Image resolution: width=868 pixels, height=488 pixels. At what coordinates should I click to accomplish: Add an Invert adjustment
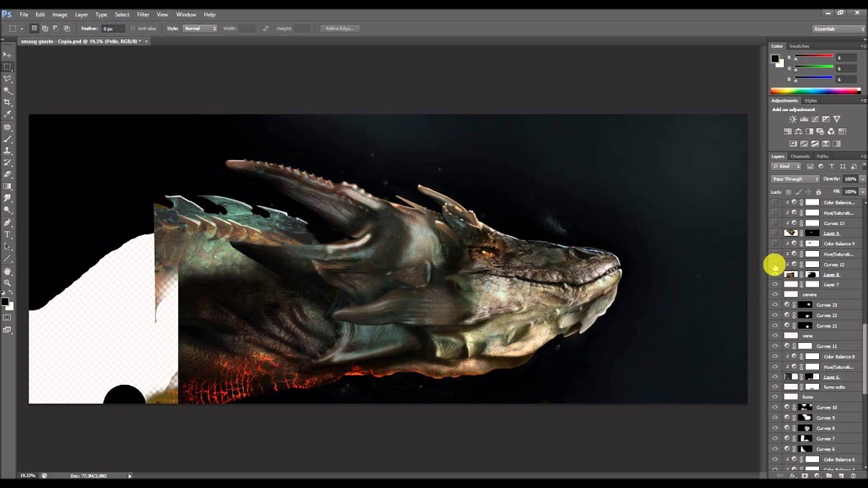[x=793, y=144]
